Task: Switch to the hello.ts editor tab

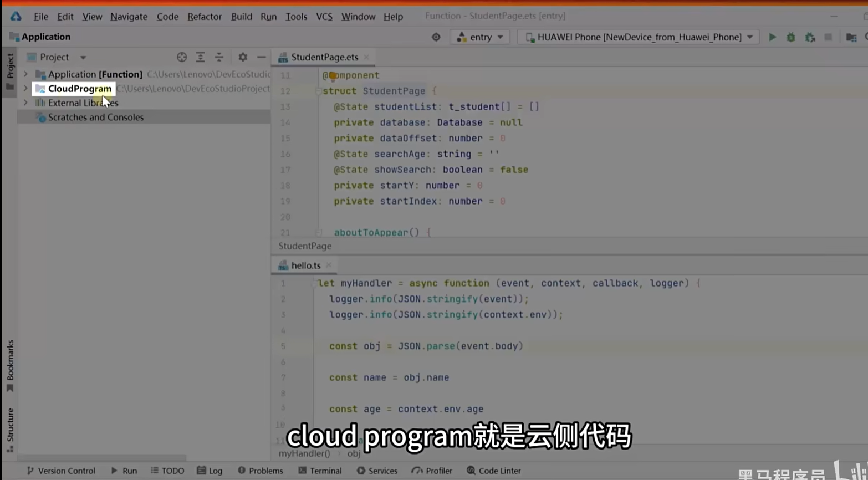Action: 305,265
